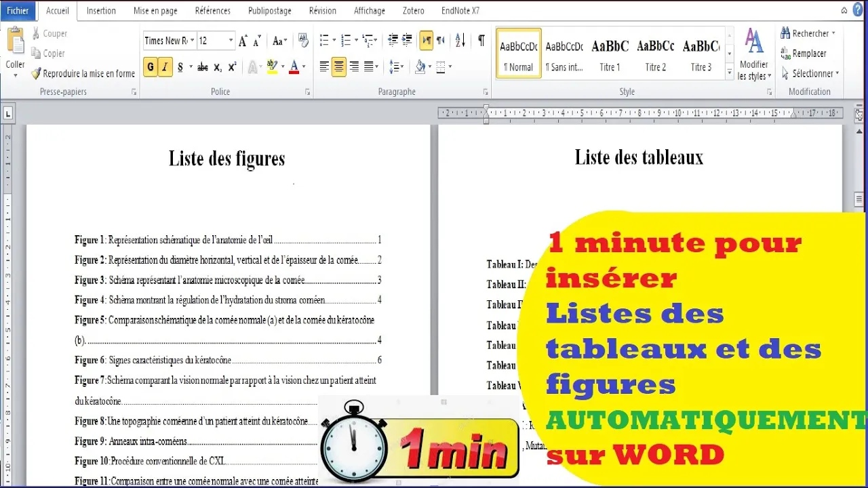Image resolution: width=868 pixels, height=488 pixels.
Task: Click the Figure 1 list entry
Action: pyautogui.click(x=228, y=240)
